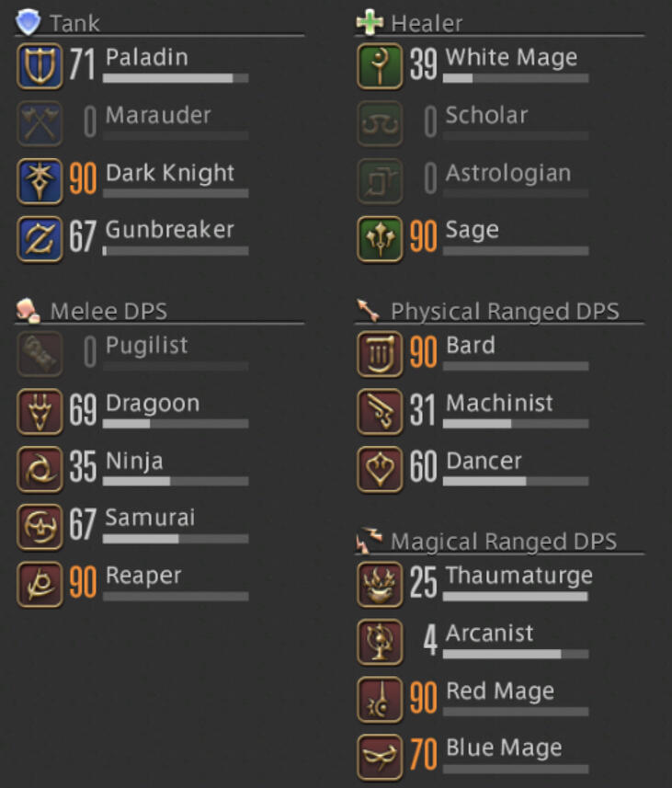Image resolution: width=672 pixels, height=788 pixels.
Task: Select the Red Mage rapier icon
Action: click(x=380, y=700)
